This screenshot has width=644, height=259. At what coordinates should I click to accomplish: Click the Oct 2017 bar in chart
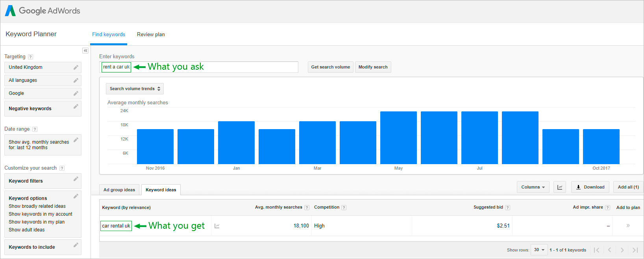tap(601, 146)
